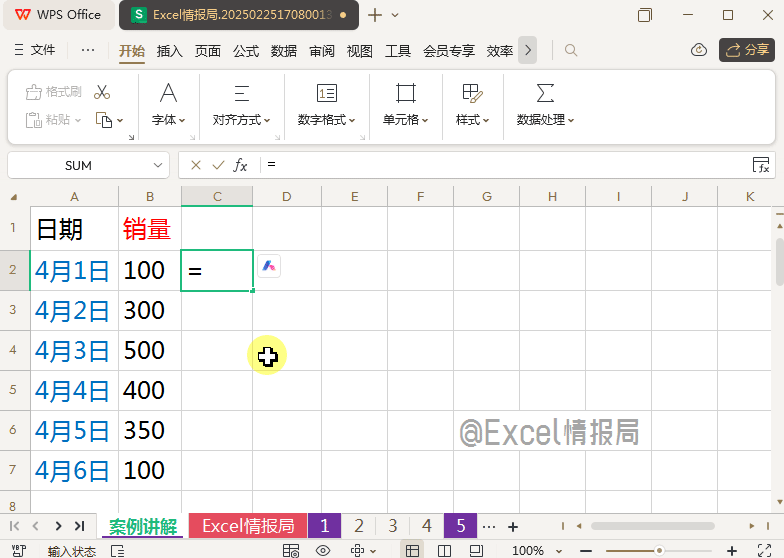This screenshot has width=784, height=558.
Task: Click the Cut scissors icon
Action: [102, 92]
